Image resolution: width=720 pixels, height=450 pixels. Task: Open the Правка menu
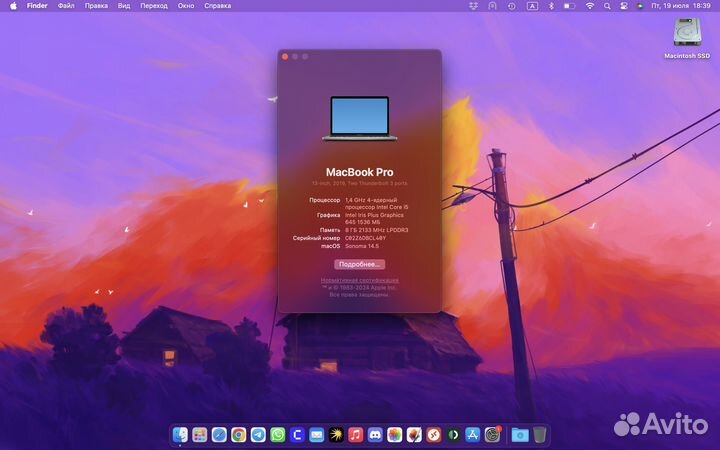96,6
